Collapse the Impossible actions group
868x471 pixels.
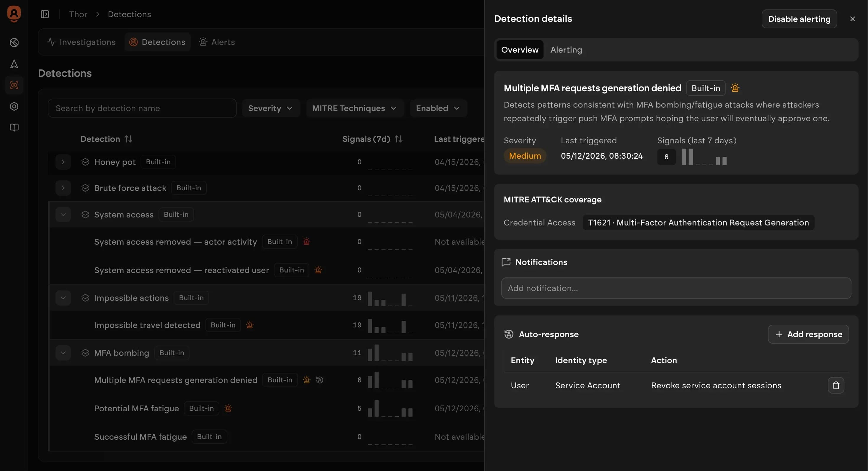point(63,298)
